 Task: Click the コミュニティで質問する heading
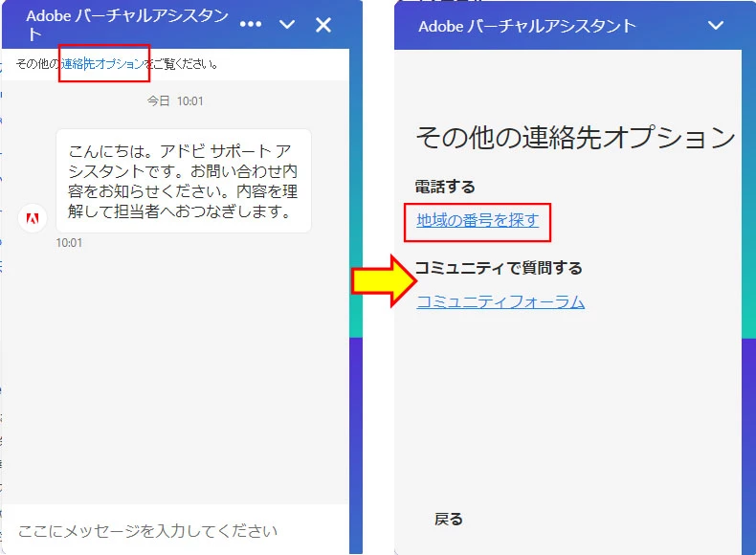point(499,268)
